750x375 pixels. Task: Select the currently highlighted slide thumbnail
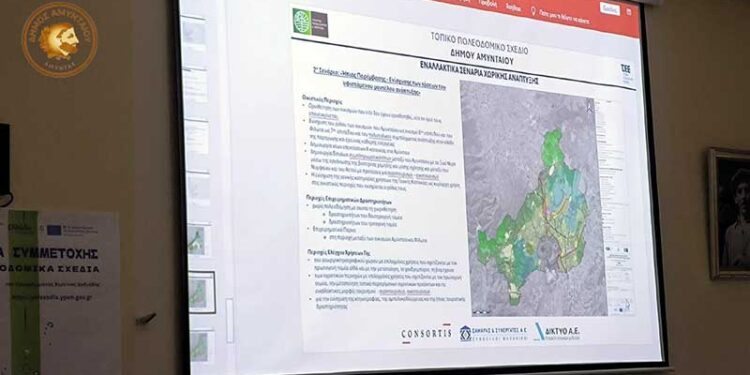(x=202, y=292)
